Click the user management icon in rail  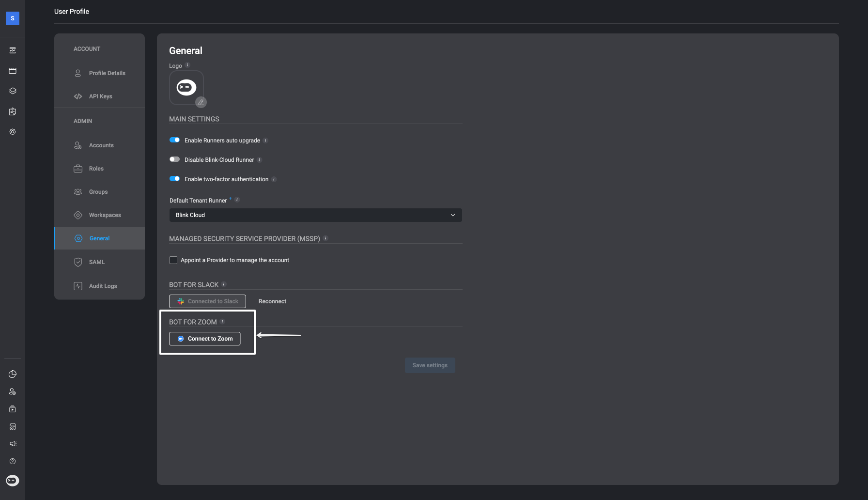click(x=13, y=391)
